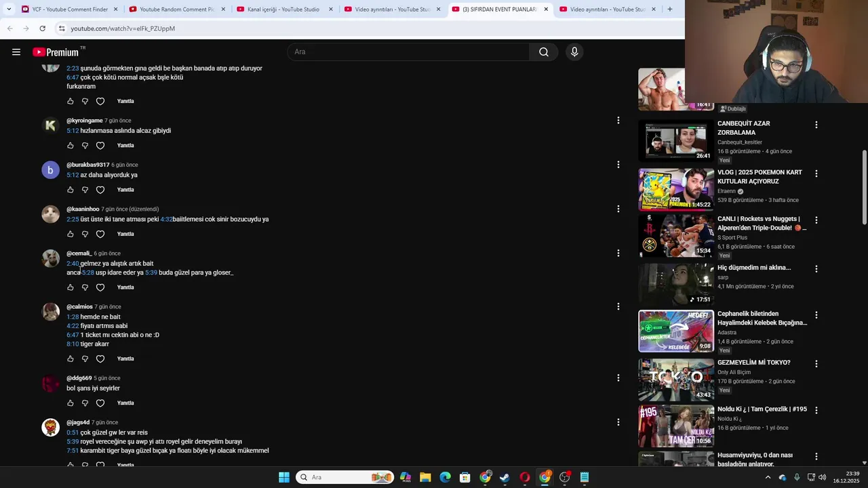Start voice search with the microphone icon

[574, 52]
